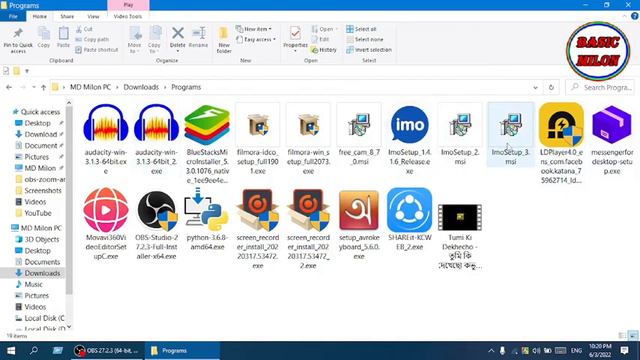Select the LDPlayer4.0 installer icon
The image size is (640, 360).
pos(561,124)
